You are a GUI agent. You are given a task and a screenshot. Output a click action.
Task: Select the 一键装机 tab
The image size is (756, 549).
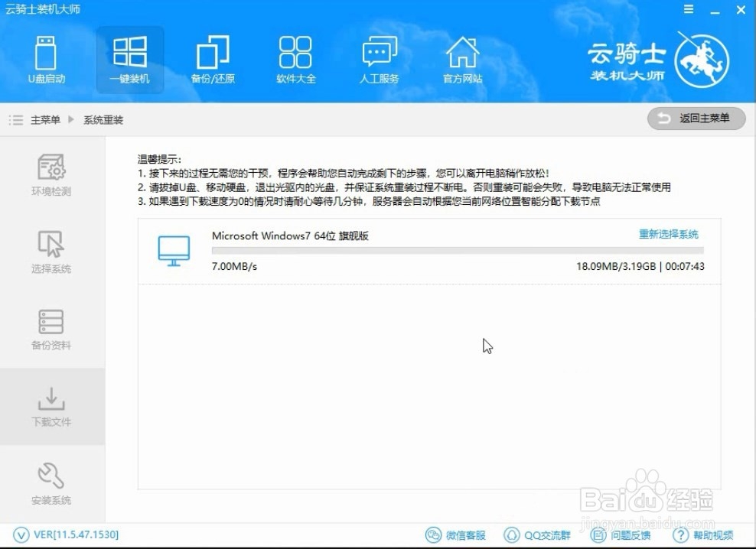pyautogui.click(x=129, y=60)
